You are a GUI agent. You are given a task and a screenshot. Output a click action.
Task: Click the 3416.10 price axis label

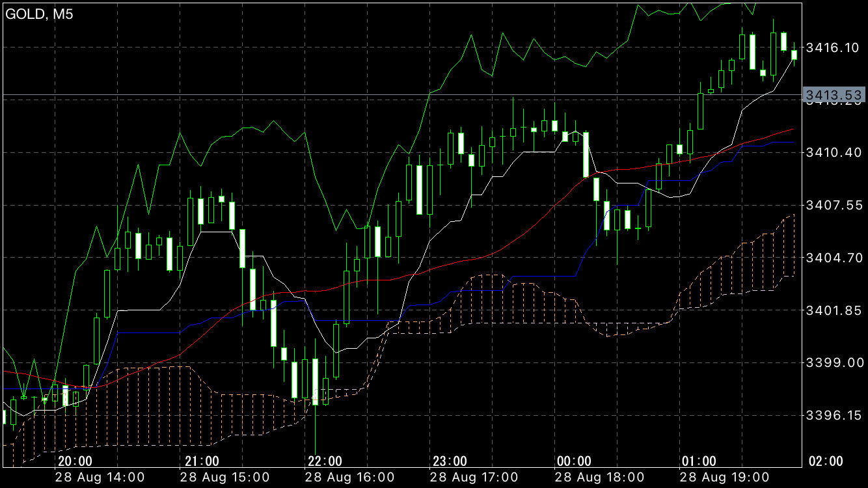(x=834, y=47)
